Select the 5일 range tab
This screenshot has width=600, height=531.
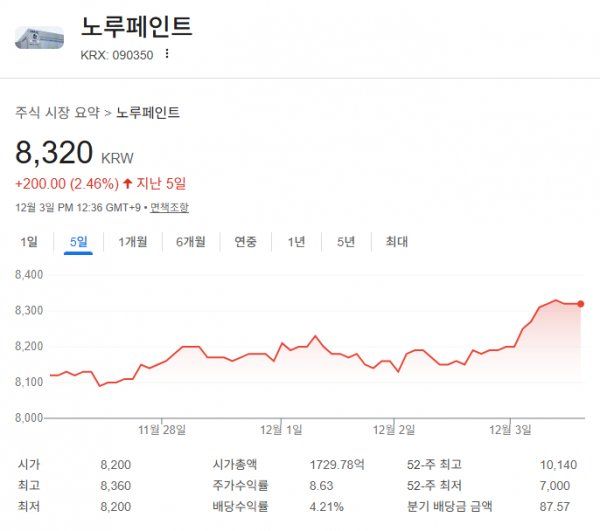tap(78, 241)
